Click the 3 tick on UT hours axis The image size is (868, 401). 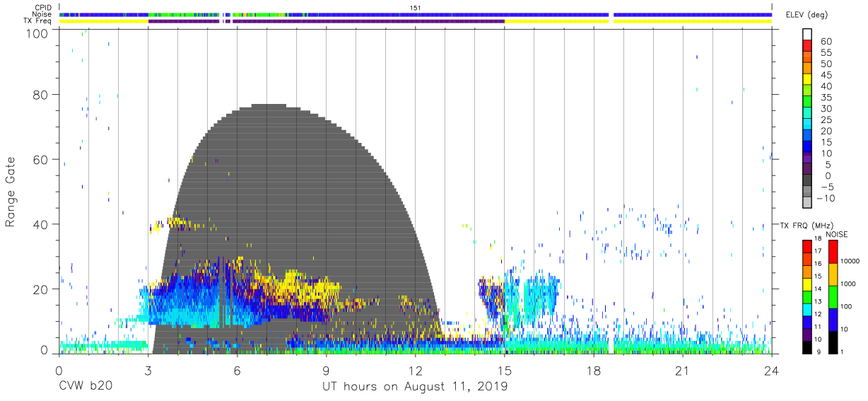[148, 371]
